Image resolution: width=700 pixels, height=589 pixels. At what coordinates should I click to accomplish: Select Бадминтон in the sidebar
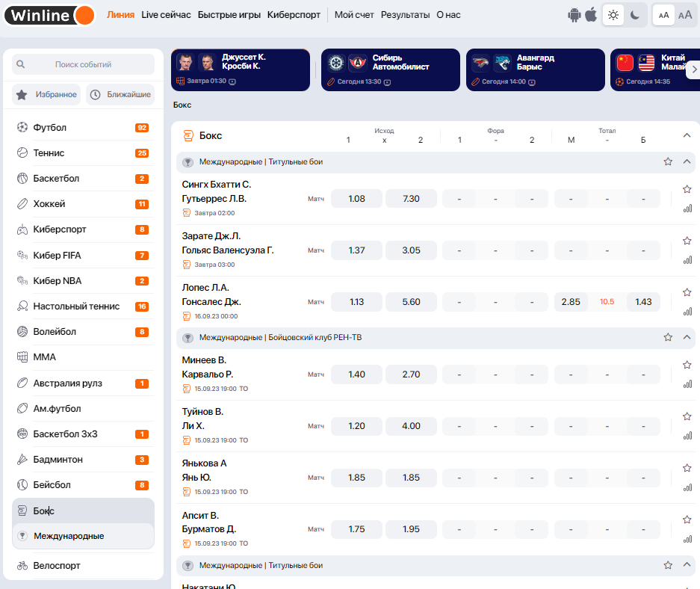(x=83, y=460)
